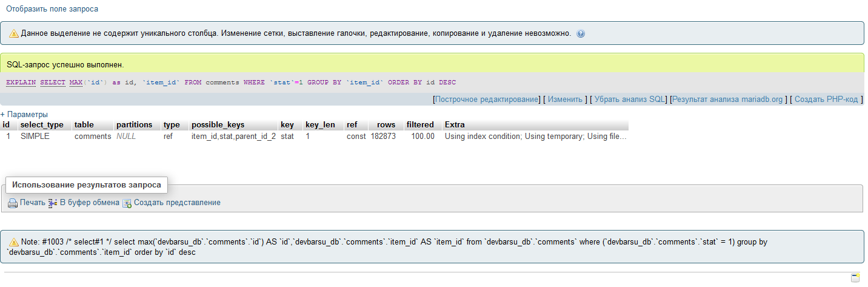Click the warning triangle icon in top notice

pos(14,34)
